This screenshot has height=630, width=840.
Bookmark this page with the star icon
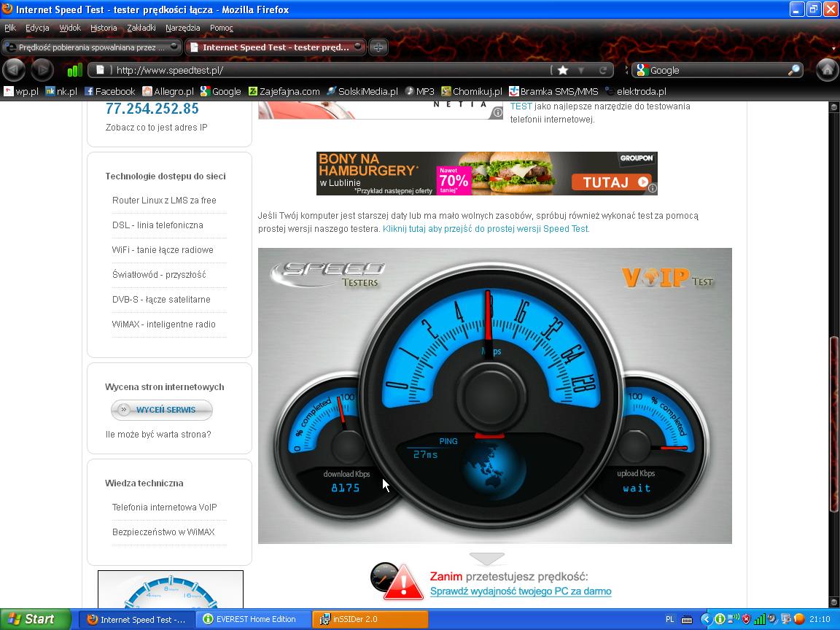pos(562,70)
